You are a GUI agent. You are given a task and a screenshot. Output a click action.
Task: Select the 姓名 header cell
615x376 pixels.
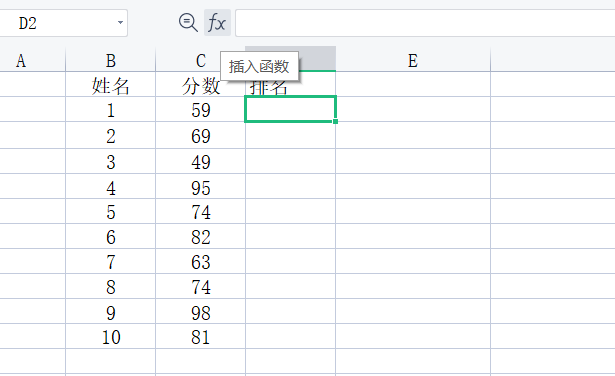click(111, 84)
